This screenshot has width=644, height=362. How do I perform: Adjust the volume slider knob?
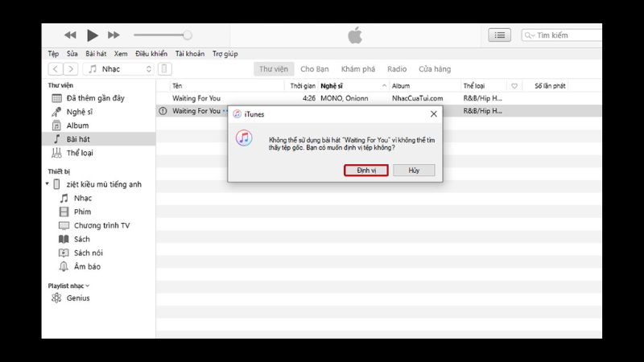tap(188, 35)
